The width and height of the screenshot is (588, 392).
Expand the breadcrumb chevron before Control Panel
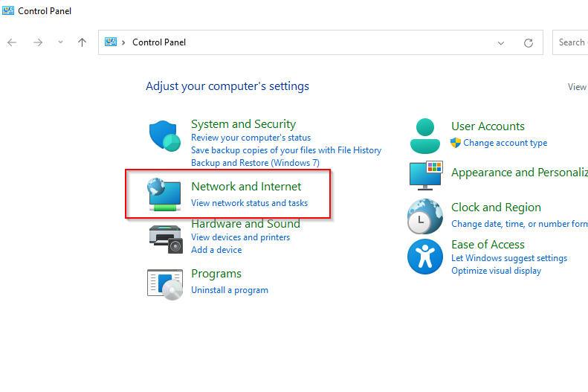pos(123,42)
